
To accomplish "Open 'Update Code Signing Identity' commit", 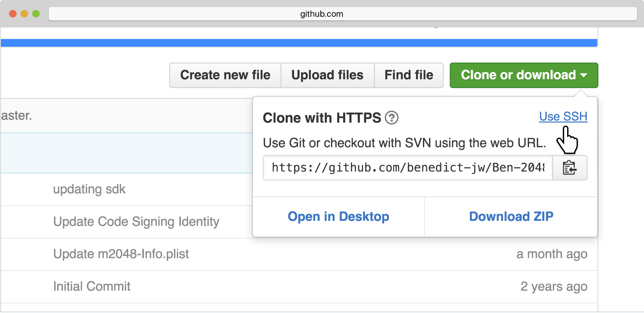I will [136, 222].
